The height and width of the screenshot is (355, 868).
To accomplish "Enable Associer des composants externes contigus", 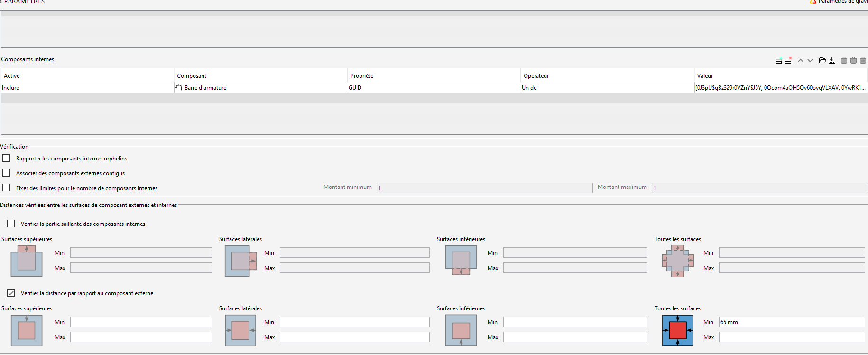I will point(6,173).
